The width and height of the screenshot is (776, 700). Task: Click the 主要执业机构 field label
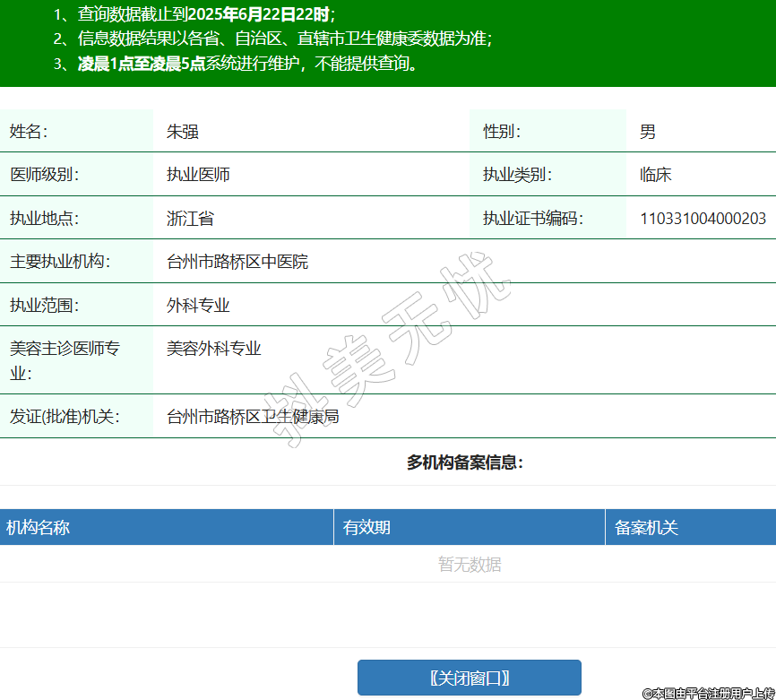(57, 262)
